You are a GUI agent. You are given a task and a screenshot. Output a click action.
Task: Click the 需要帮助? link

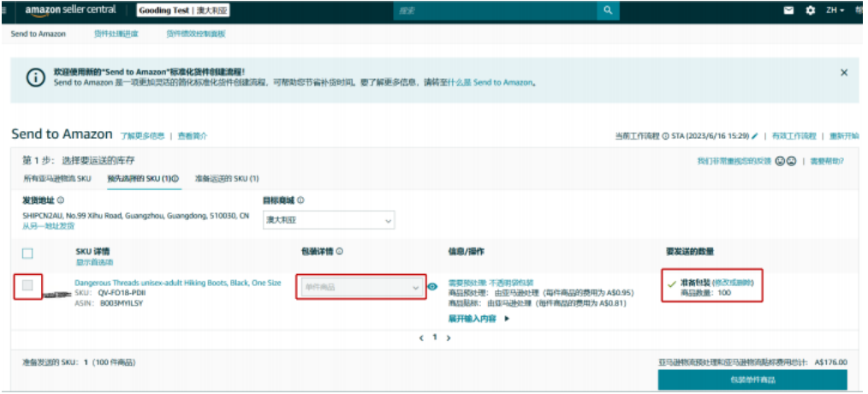pyautogui.click(x=827, y=161)
